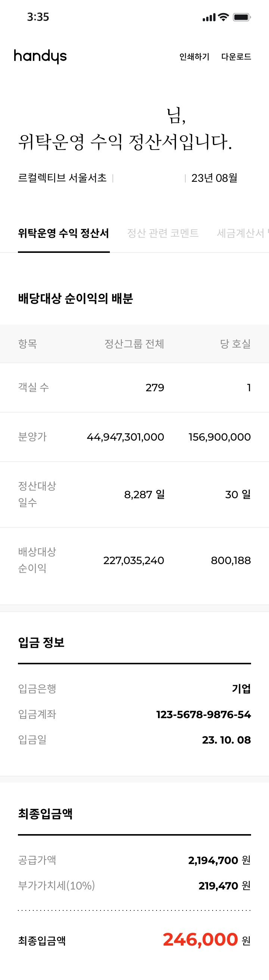Viewport: 269px width, 980px height.
Task: Tap the 3:35 clock in status bar
Action: (38, 17)
